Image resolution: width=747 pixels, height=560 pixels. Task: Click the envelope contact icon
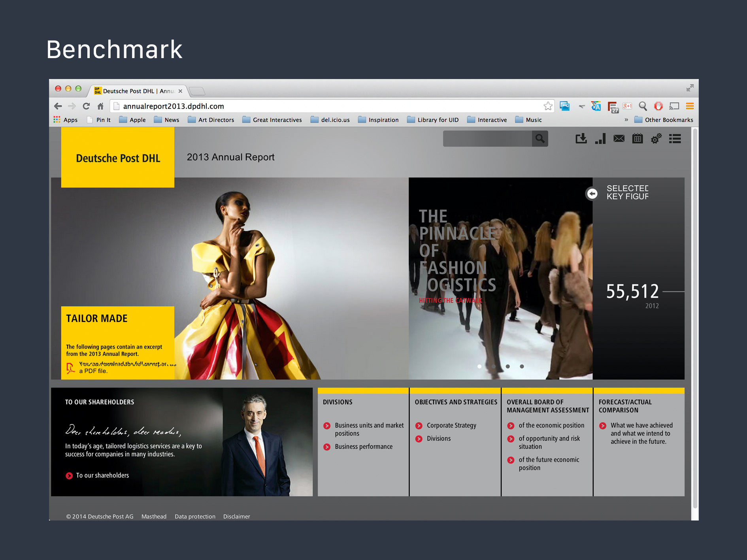point(619,139)
